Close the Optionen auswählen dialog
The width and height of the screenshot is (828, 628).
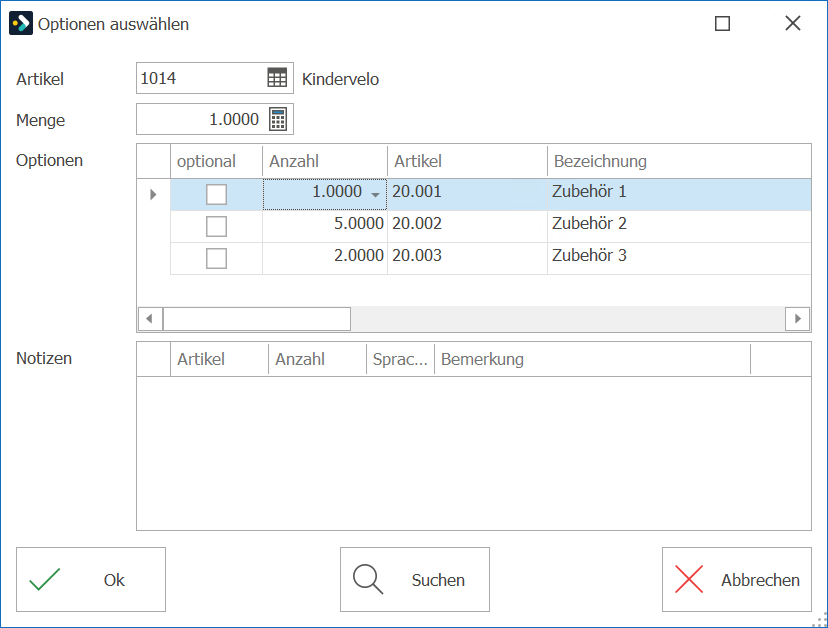pyautogui.click(x=793, y=23)
